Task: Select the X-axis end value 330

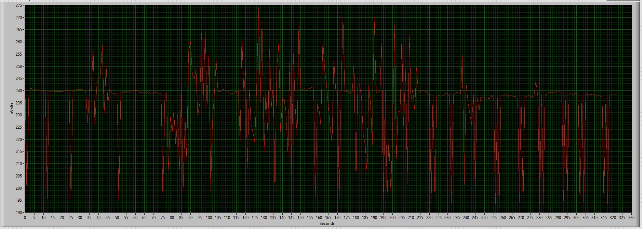Action: click(x=631, y=217)
